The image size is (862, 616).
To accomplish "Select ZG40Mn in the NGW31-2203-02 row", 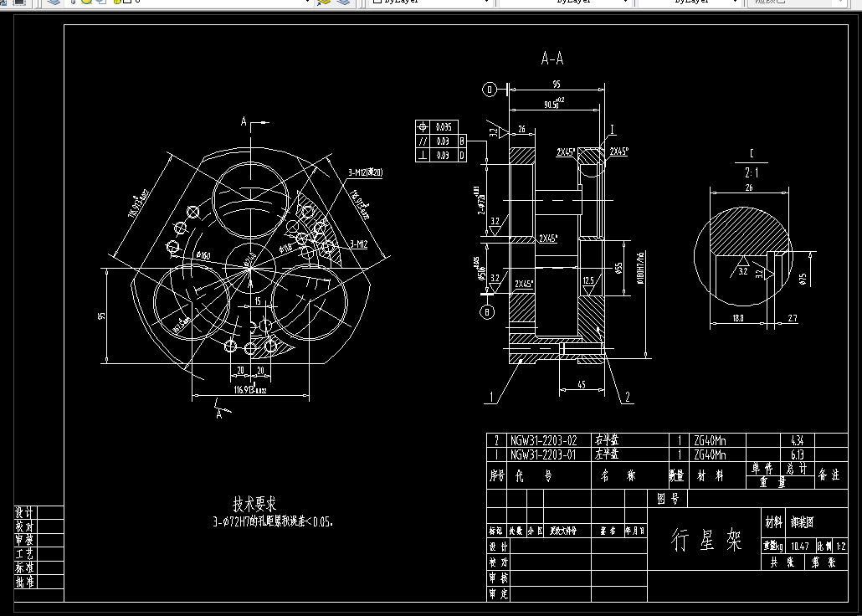I will tap(710, 440).
